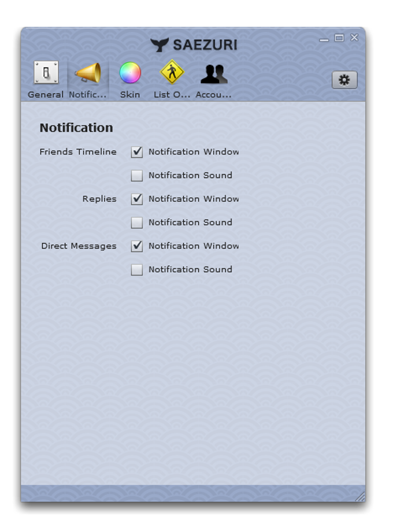Enable Friends Timeline Notification Sound checkbox

(x=136, y=175)
